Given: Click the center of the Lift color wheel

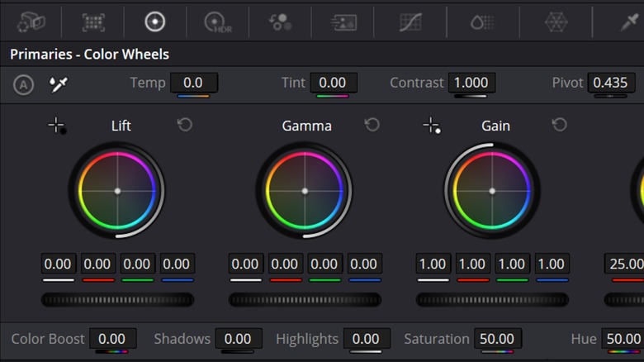Looking at the screenshot, I should [117, 191].
